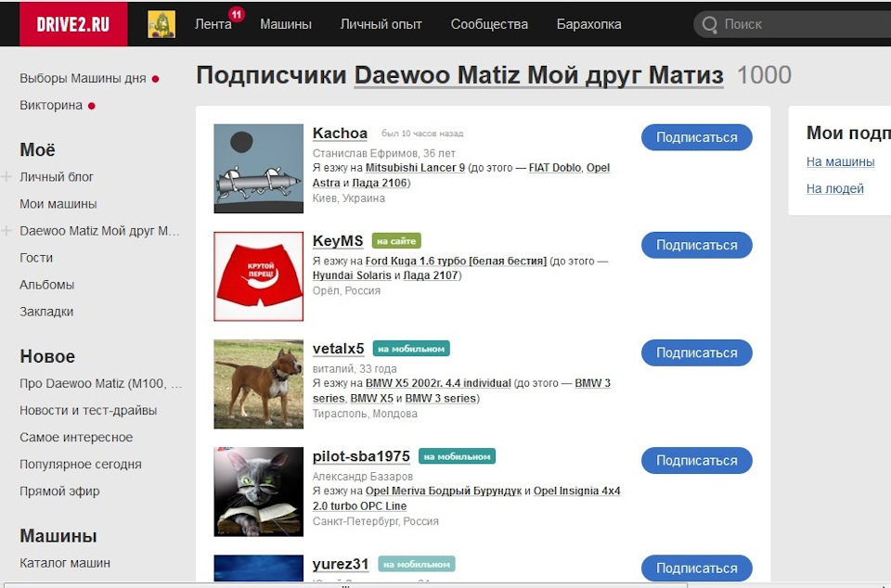Image resolution: width=891 pixels, height=588 pixels.
Task: Open the Личный опыт menu item
Action: [381, 24]
